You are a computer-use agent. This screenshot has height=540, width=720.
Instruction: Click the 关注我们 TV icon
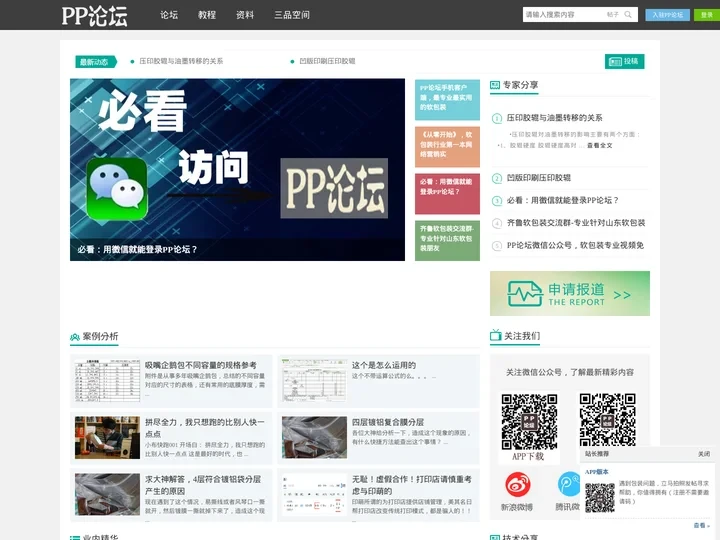pos(495,335)
